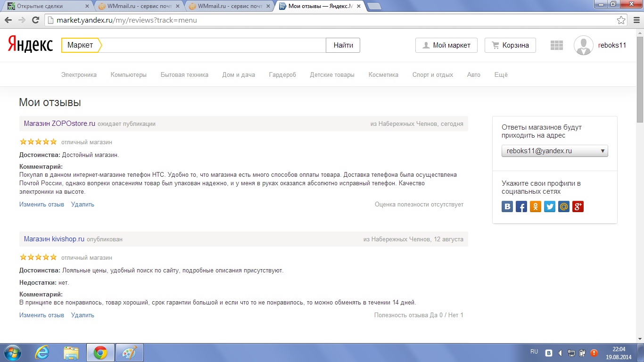The height and width of the screenshot is (362, 644).
Task: Click the volume speaker tray icon
Action: pyautogui.click(x=560, y=353)
